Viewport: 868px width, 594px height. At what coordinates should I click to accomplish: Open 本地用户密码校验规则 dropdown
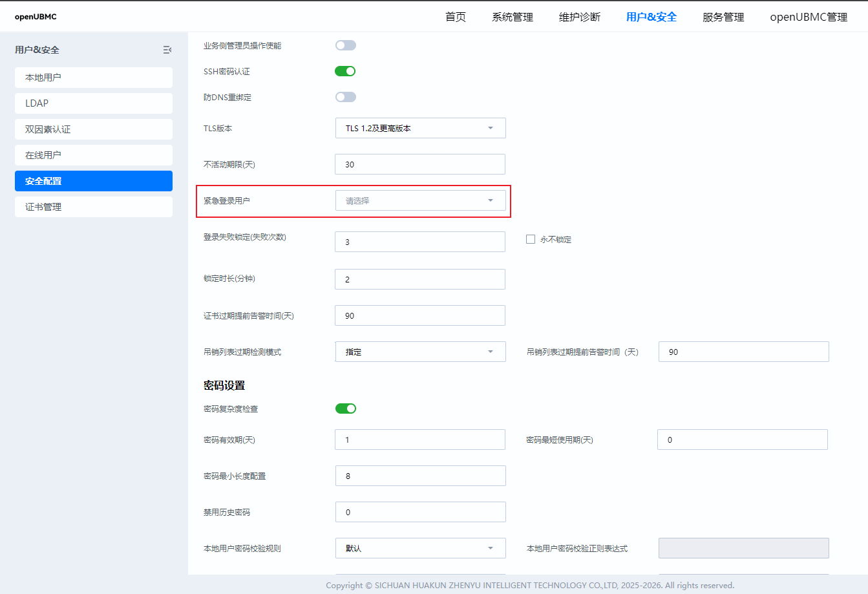(420, 548)
